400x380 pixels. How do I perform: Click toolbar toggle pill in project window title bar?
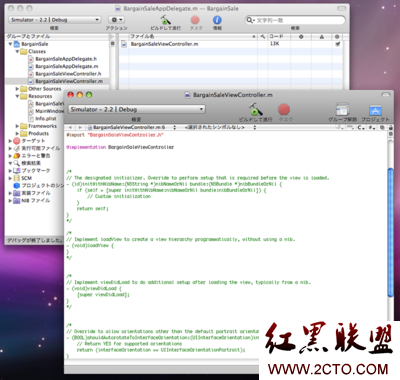coord(341,8)
